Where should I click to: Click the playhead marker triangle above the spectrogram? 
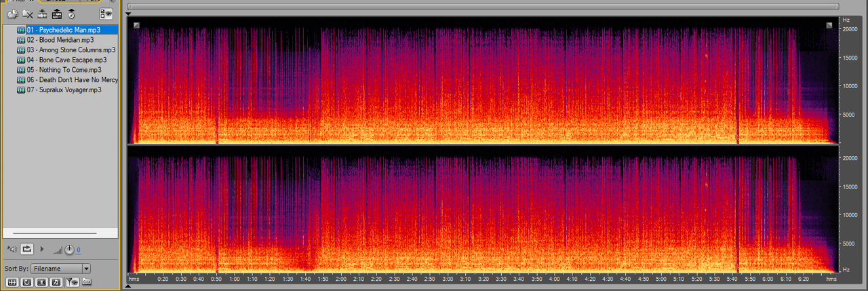[129, 14]
